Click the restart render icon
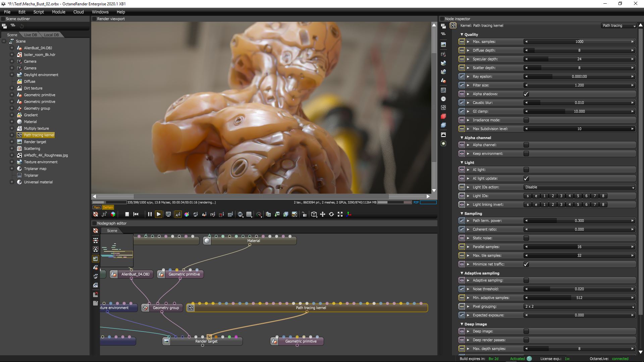 point(136,215)
